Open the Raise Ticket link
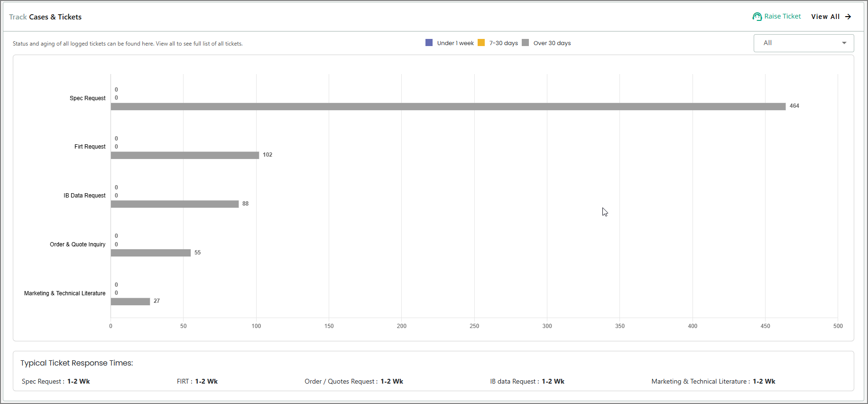Screen dimensions: 868x404 782,17
